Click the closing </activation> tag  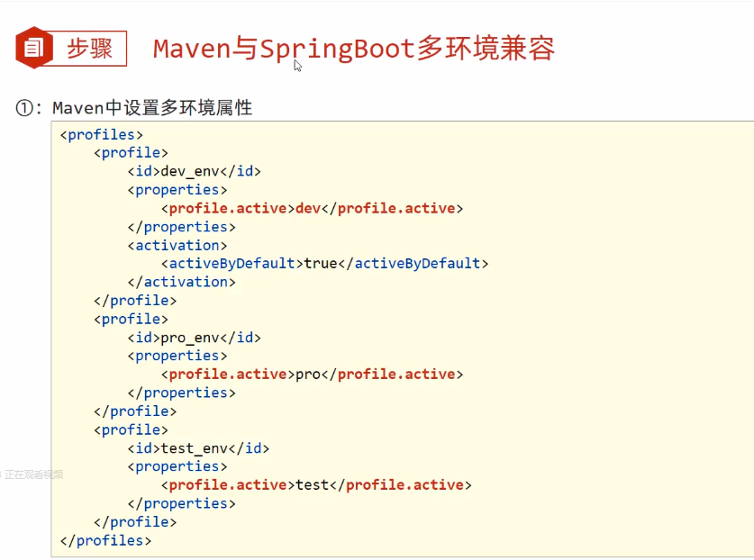[181, 282]
